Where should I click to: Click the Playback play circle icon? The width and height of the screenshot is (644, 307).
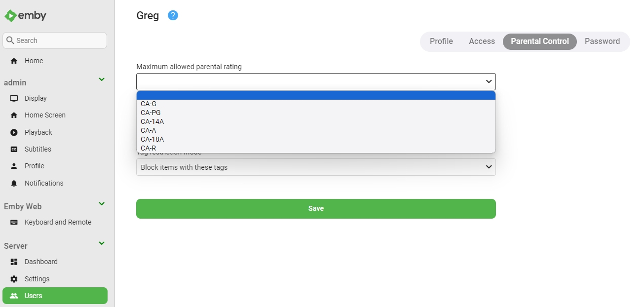14,132
